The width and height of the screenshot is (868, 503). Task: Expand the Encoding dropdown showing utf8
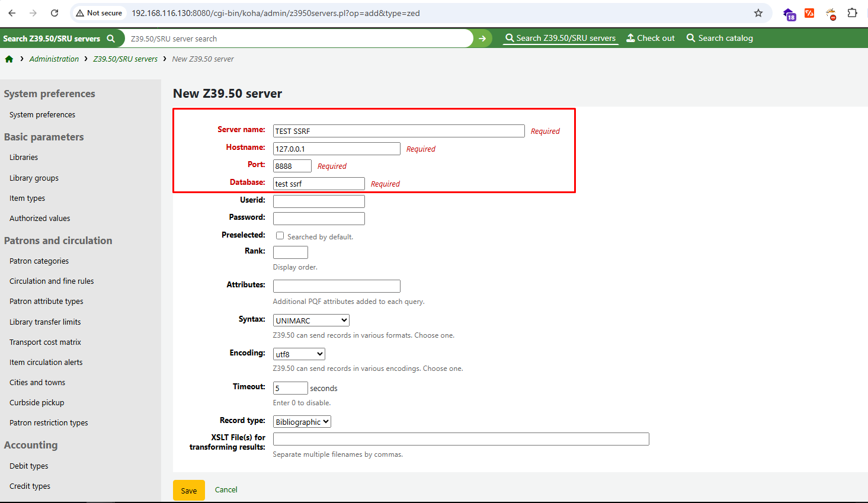tap(299, 354)
